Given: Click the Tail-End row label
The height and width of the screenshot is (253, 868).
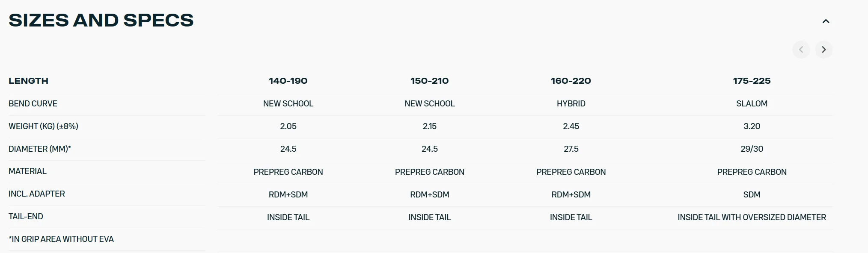Looking at the screenshot, I should tap(26, 216).
